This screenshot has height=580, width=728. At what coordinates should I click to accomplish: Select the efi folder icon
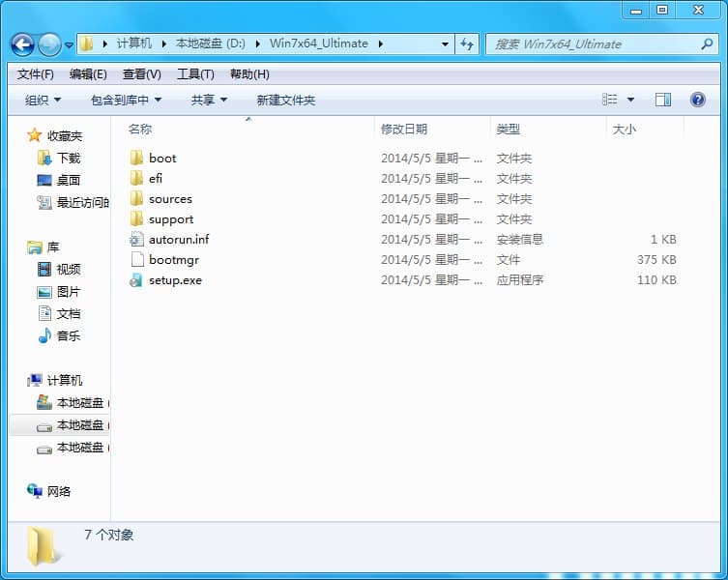tap(136, 178)
